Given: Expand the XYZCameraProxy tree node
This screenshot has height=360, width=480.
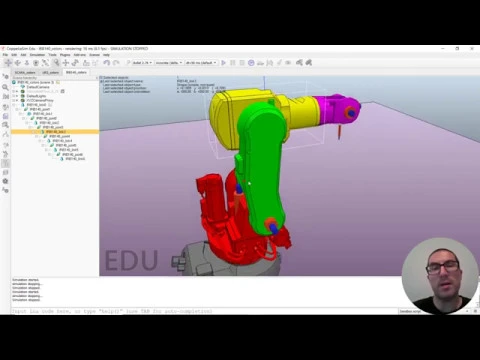Looking at the screenshot, I should 14,100.
